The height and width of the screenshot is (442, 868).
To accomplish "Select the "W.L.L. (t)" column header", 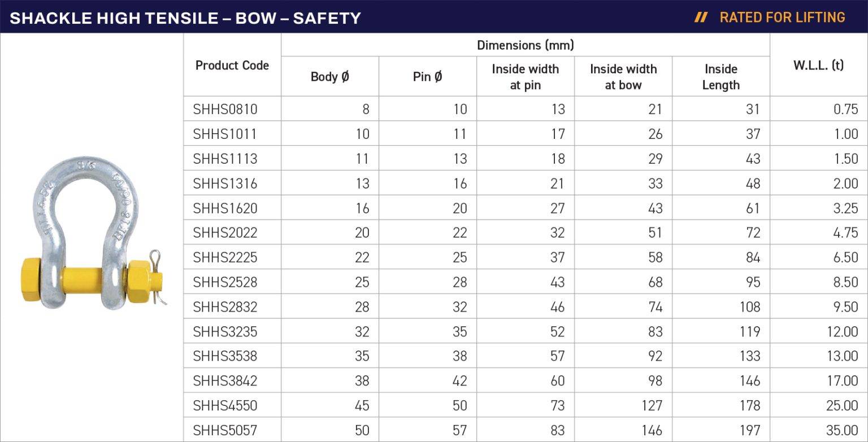I will click(x=818, y=65).
